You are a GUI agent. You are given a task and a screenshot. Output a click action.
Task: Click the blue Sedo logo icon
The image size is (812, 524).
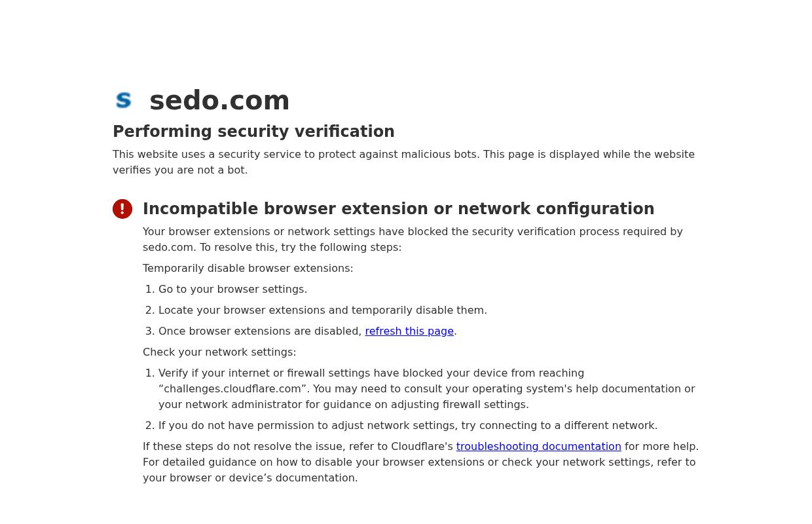point(123,100)
